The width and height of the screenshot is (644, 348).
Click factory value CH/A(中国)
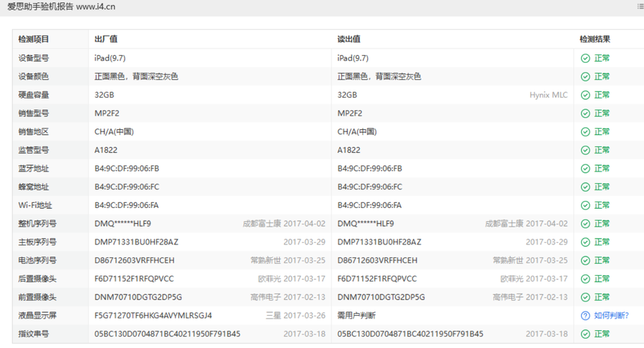coord(114,131)
